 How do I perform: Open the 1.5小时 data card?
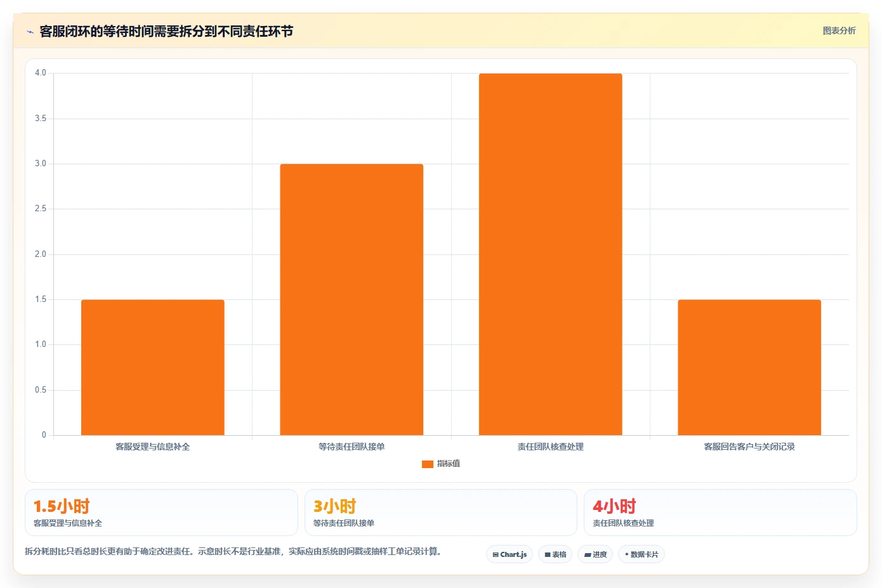(161, 513)
